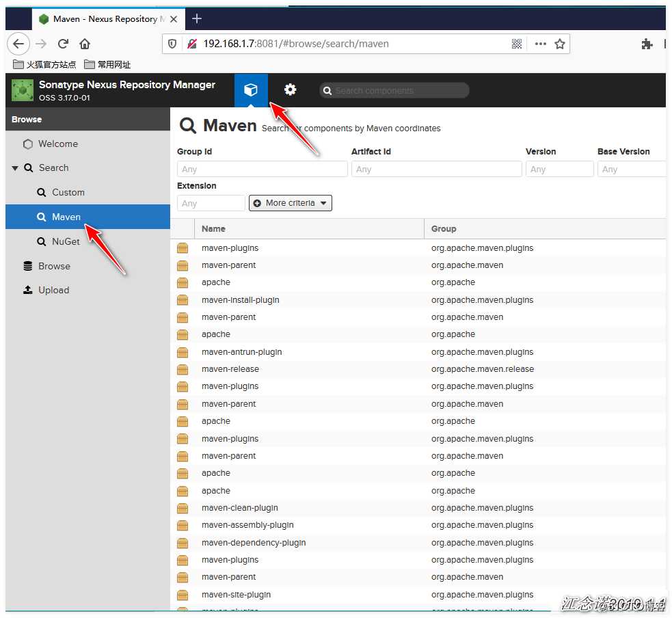Click the package icon beside maven-install-plugin
Screen dimensions: 672x618
tap(183, 300)
